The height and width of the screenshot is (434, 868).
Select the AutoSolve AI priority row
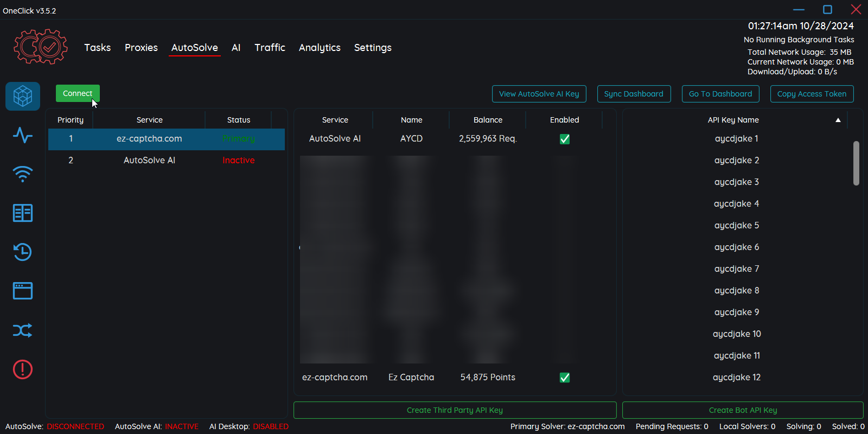[x=166, y=161]
